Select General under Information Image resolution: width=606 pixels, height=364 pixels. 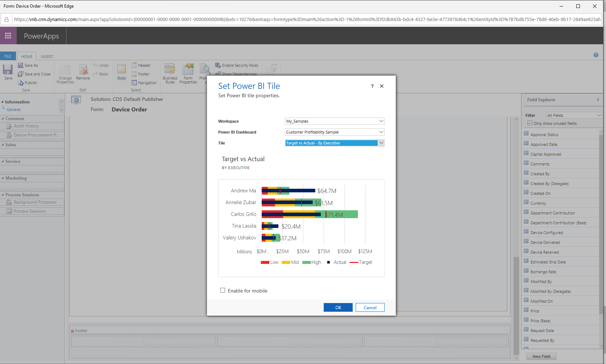(14, 110)
